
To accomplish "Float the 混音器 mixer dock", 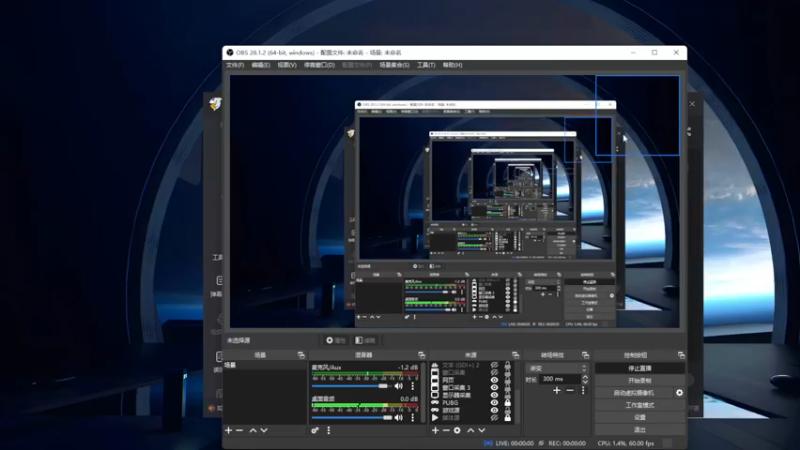I will tap(421, 355).
